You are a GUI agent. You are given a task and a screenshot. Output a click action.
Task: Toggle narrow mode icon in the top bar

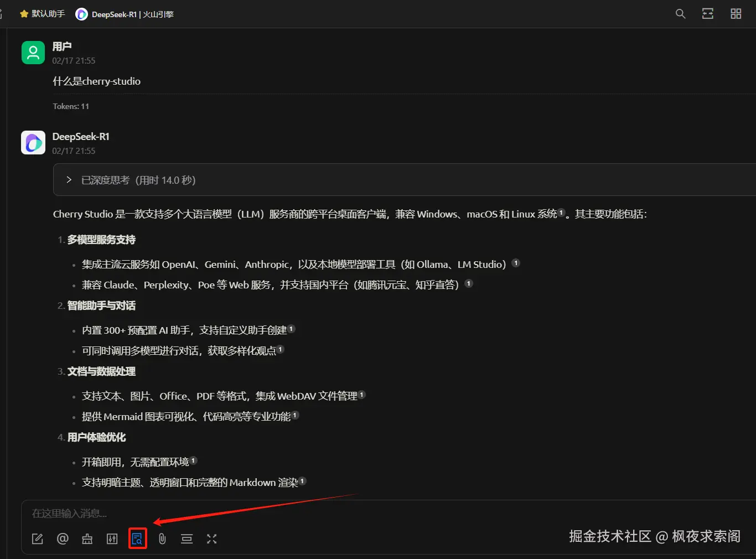point(708,14)
